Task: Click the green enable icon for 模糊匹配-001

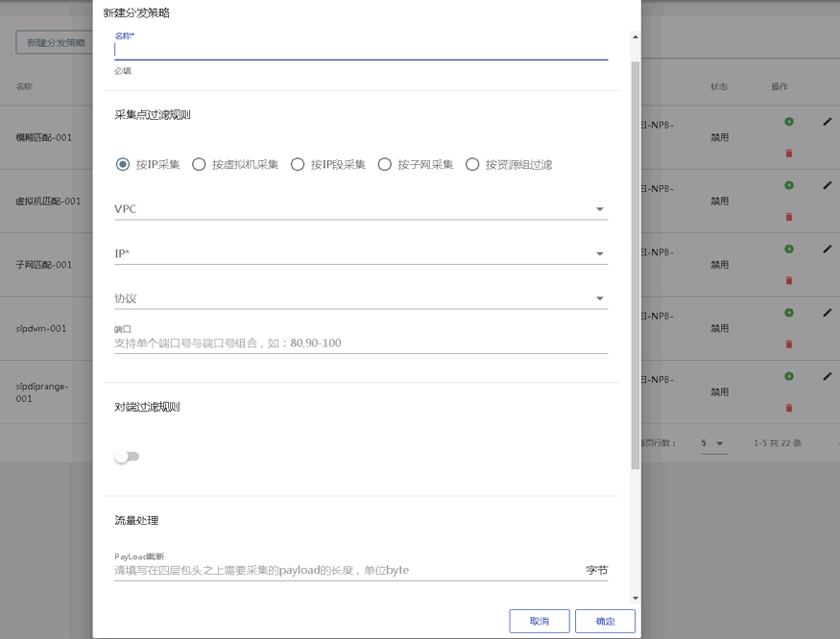Action: click(788, 122)
